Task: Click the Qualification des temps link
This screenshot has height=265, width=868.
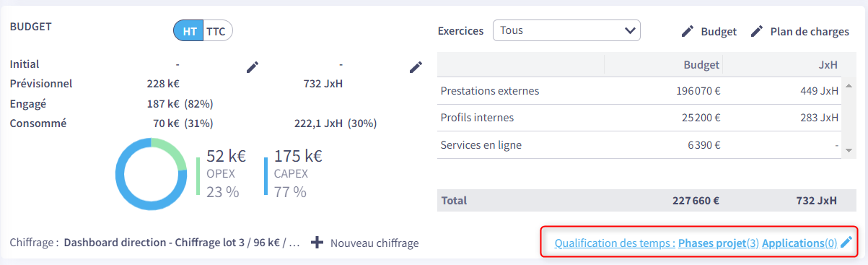Action: (x=615, y=243)
